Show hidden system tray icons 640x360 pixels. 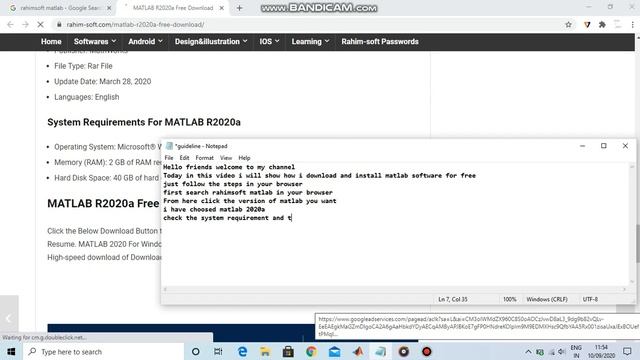click(528, 352)
